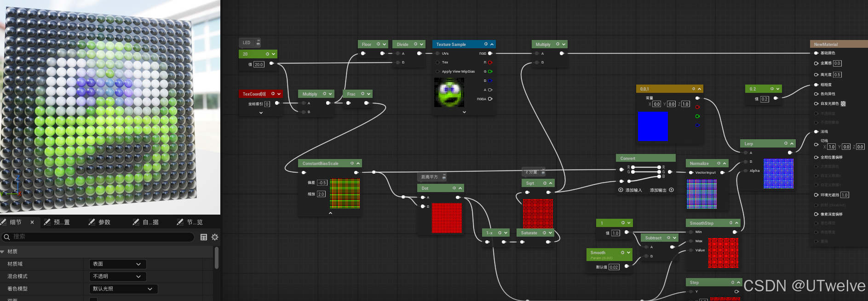The image size is (868, 301).
Task: Select the top-right Multiply node title
Action: (543, 44)
